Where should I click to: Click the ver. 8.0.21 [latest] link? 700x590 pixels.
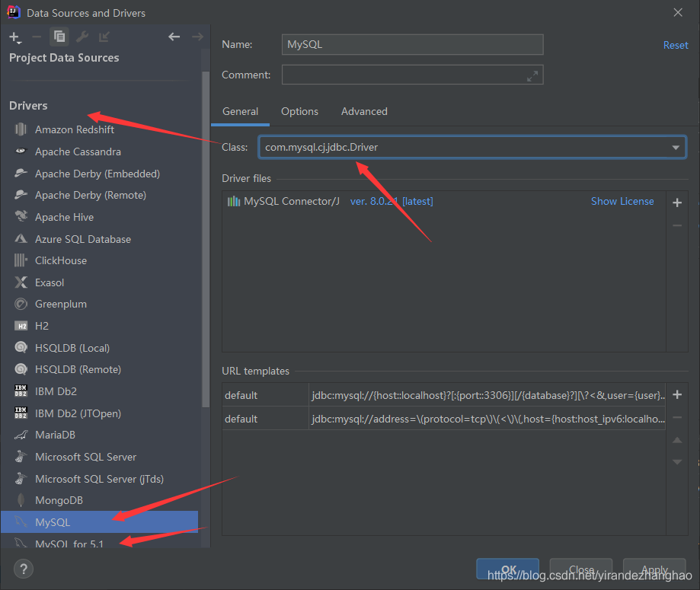pyautogui.click(x=392, y=201)
